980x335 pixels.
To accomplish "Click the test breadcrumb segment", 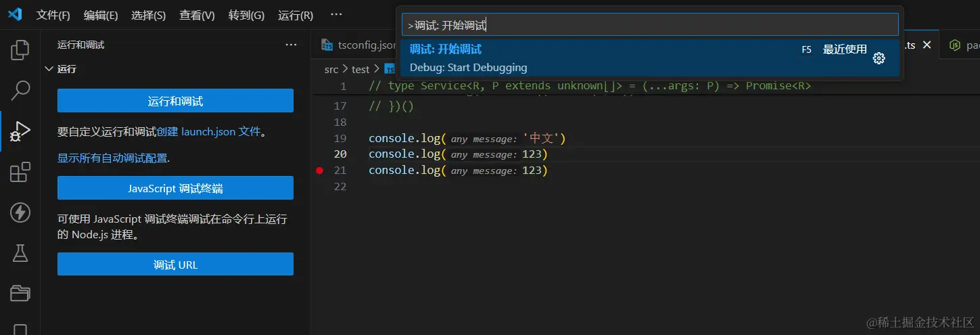I will point(360,69).
